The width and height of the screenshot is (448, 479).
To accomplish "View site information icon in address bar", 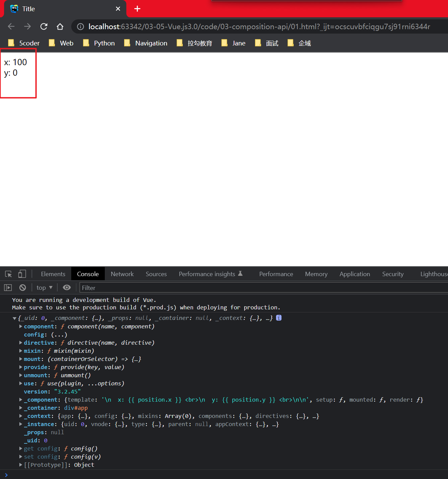I will pos(80,26).
